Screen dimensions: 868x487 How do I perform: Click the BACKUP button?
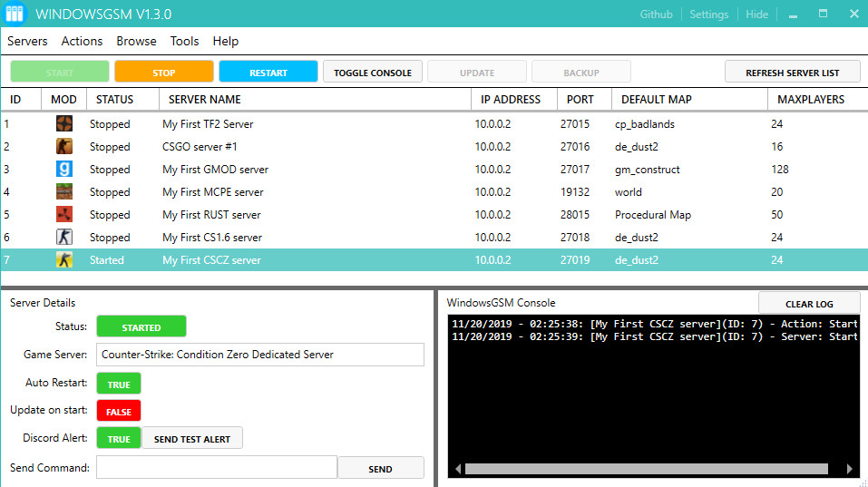pos(581,72)
